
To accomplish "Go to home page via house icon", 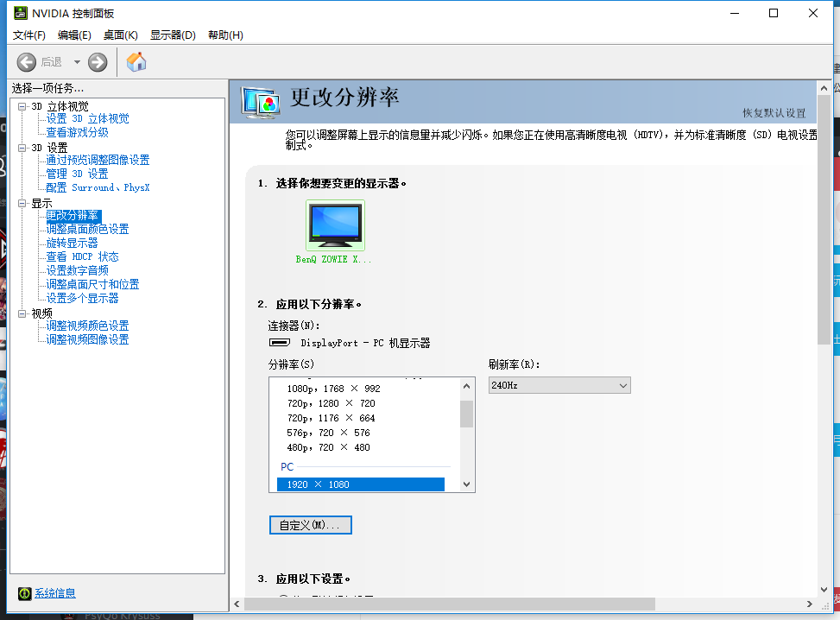I will pos(136,61).
